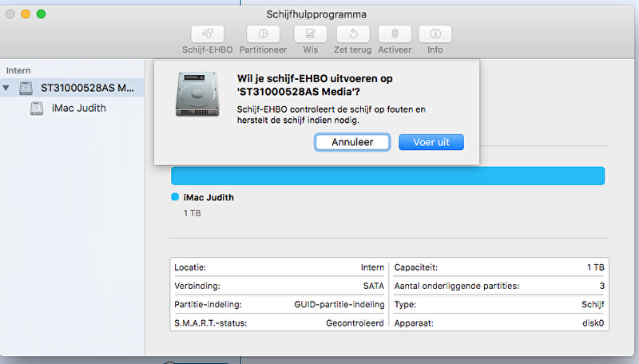Select iMac Judith volume in sidebar
Image resolution: width=639 pixels, height=364 pixels.
(x=78, y=108)
